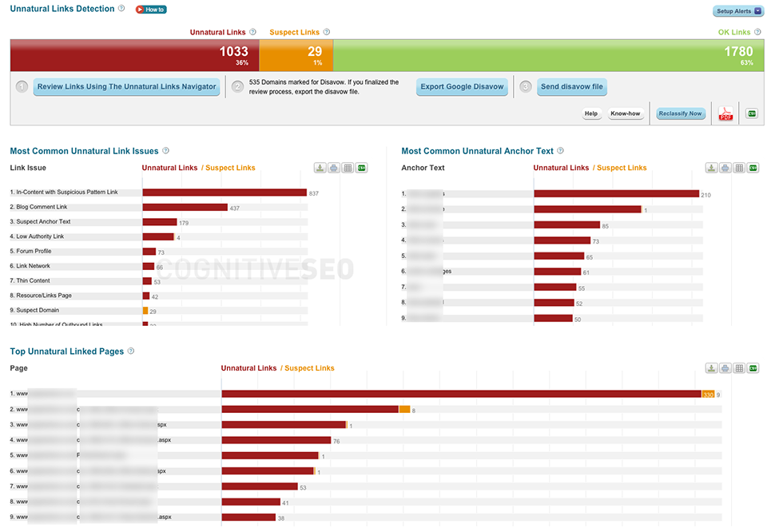This screenshot has height=532, width=775.
Task: Click the Link Network row label
Action: click(x=30, y=266)
